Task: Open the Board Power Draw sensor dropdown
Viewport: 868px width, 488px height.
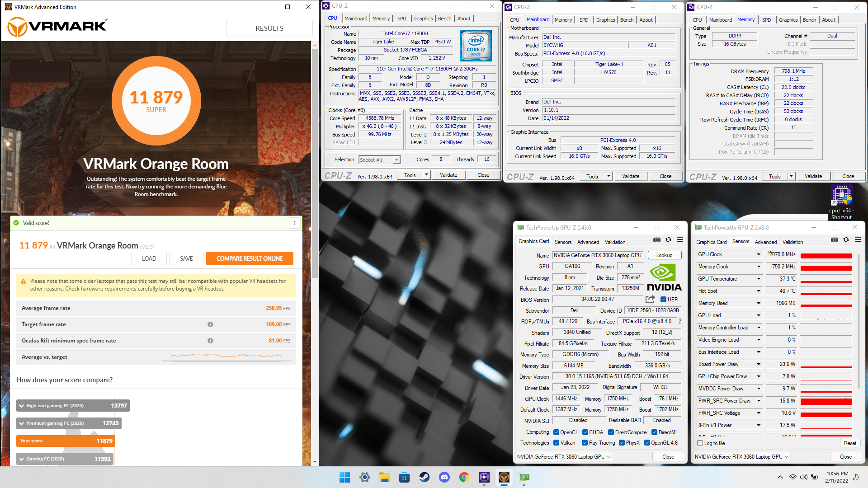Action: (759, 364)
